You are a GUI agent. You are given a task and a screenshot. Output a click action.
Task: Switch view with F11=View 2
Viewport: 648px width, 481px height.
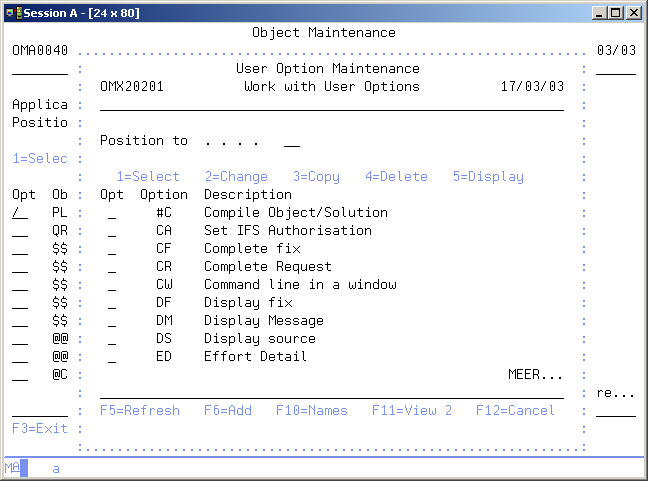pos(412,411)
